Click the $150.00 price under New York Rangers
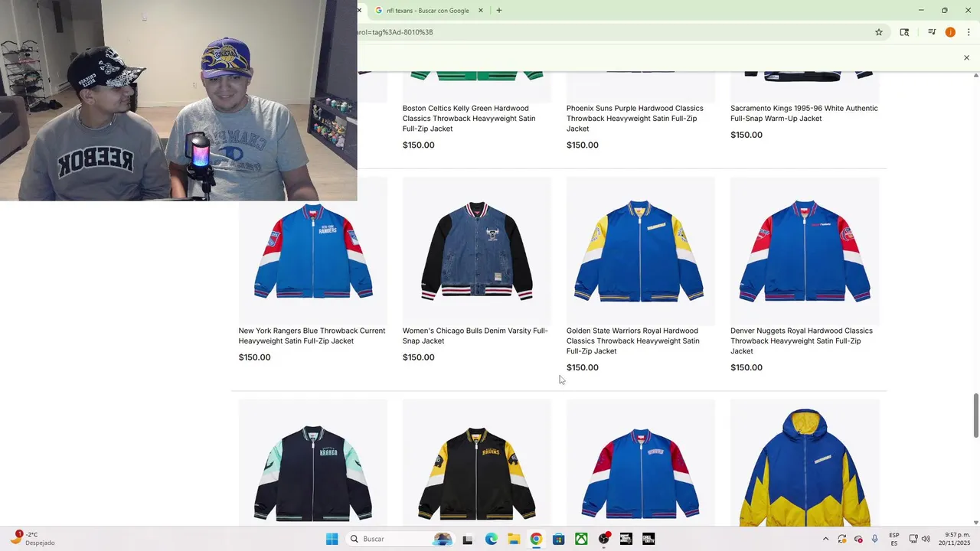The height and width of the screenshot is (551, 980). click(254, 357)
